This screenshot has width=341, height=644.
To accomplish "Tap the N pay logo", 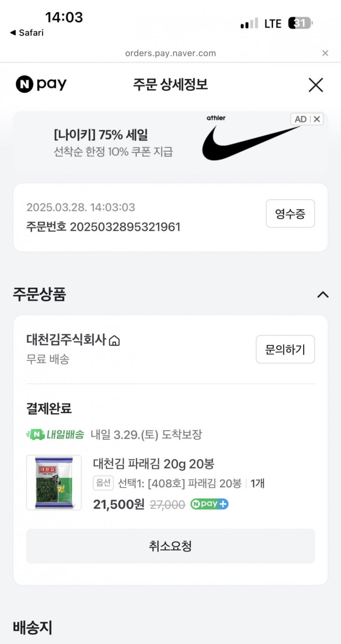I will pos(41,85).
